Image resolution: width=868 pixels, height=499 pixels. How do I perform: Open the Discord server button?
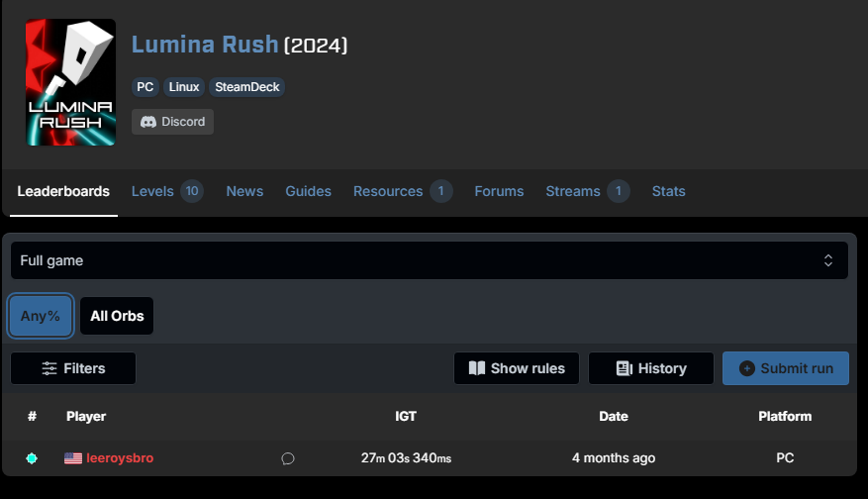(173, 122)
